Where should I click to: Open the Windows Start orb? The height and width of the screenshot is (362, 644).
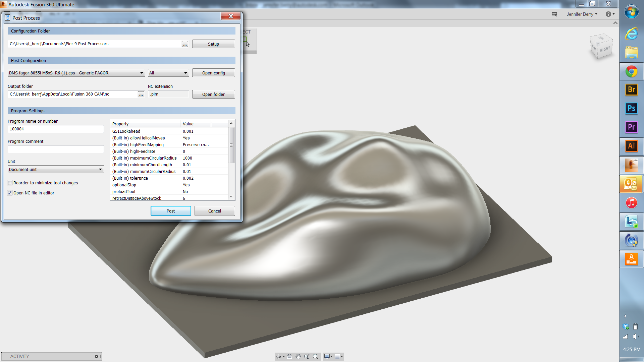[x=632, y=11]
